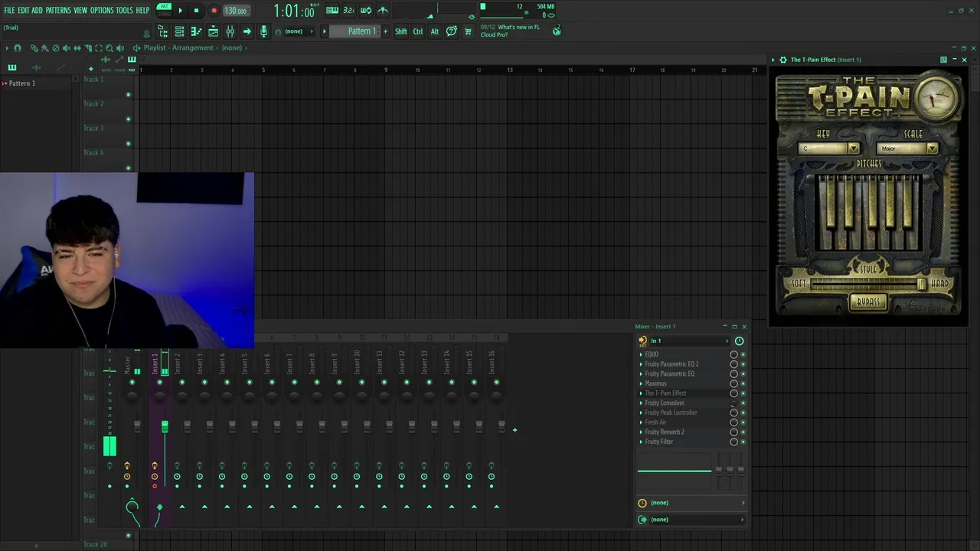This screenshot has width=980, height=551.
Task: Click the STYLE soft-hard slider handle
Action: [x=921, y=284]
